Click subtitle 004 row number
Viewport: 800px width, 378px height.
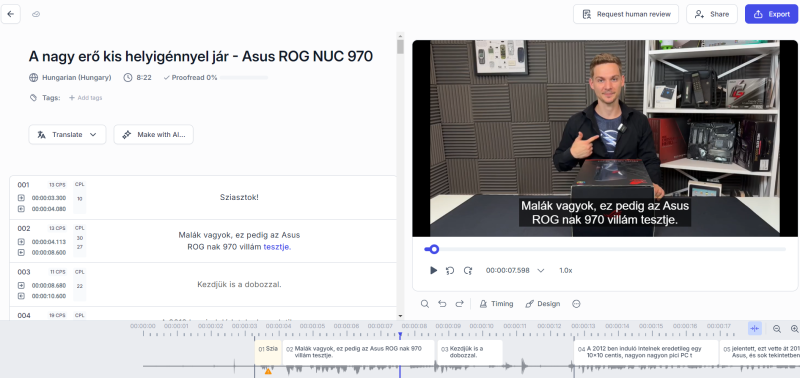coord(24,315)
